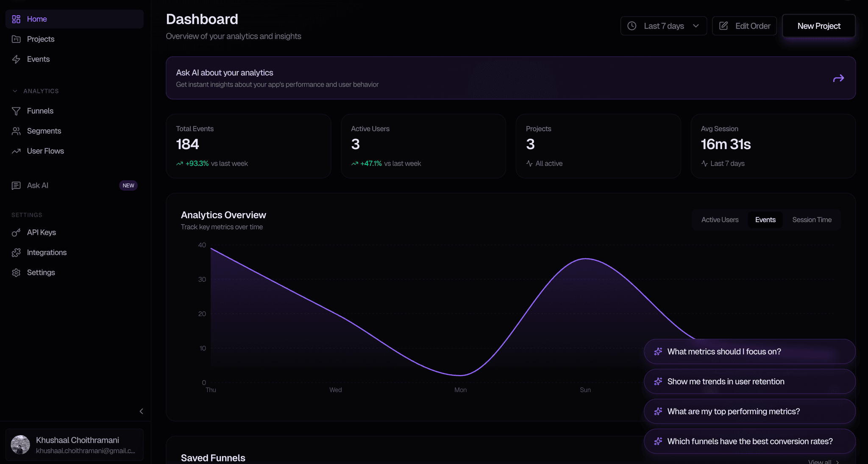The image size is (868, 464).
Task: Click the Segments users icon
Action: tap(16, 131)
